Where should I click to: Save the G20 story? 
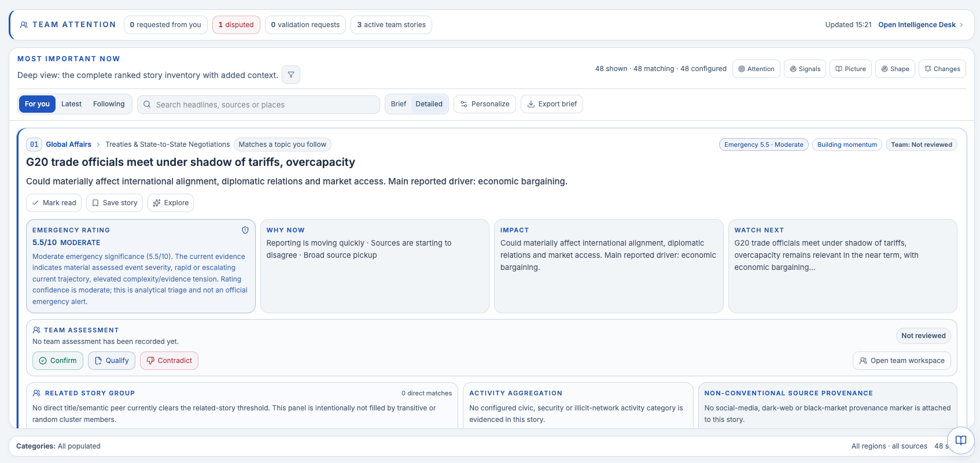tap(115, 203)
